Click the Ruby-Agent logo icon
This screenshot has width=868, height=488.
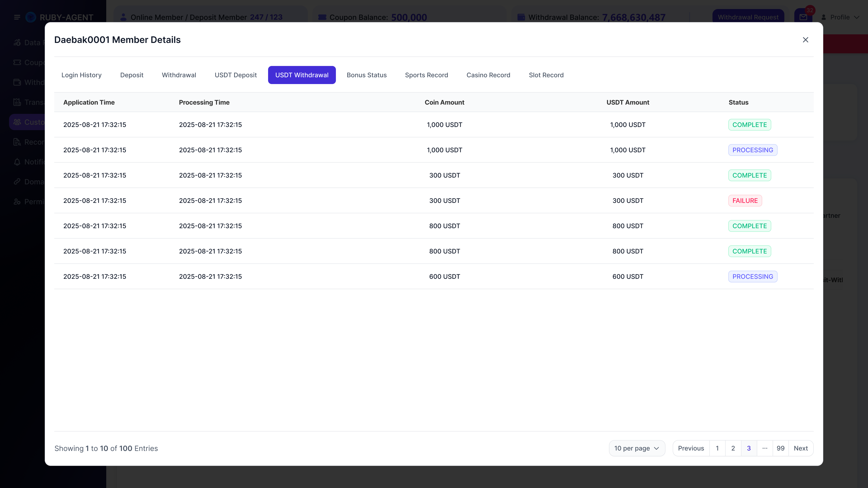tap(31, 17)
